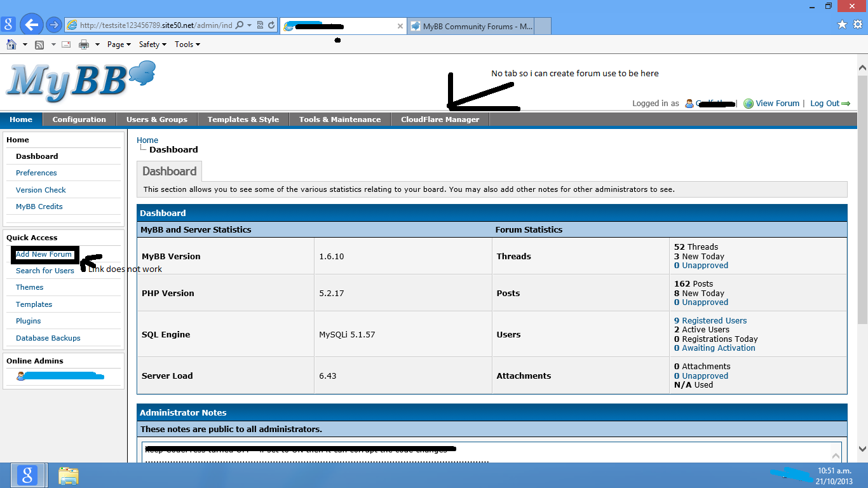Click the page scrollbar down arrow
Viewport: 868px width, 488px height.
pyautogui.click(x=862, y=448)
